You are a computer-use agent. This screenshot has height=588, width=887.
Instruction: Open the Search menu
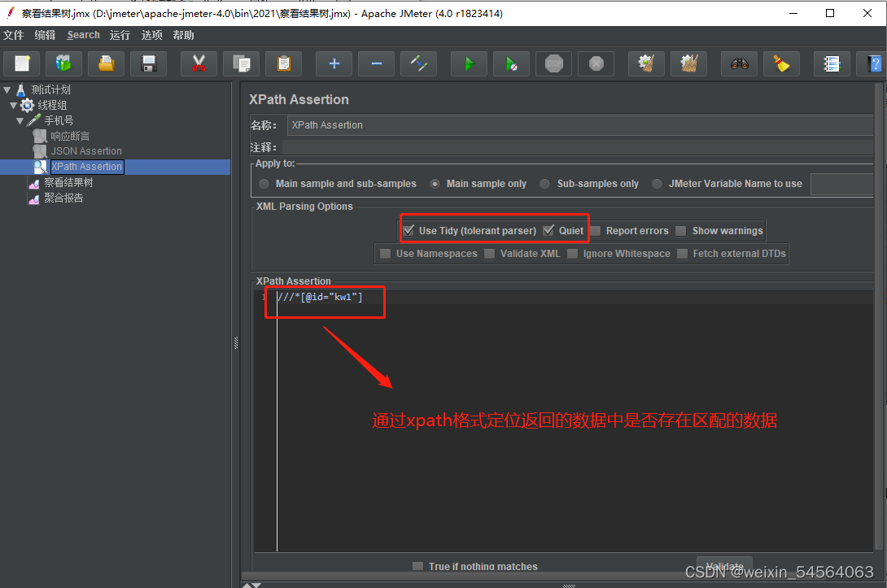point(83,35)
